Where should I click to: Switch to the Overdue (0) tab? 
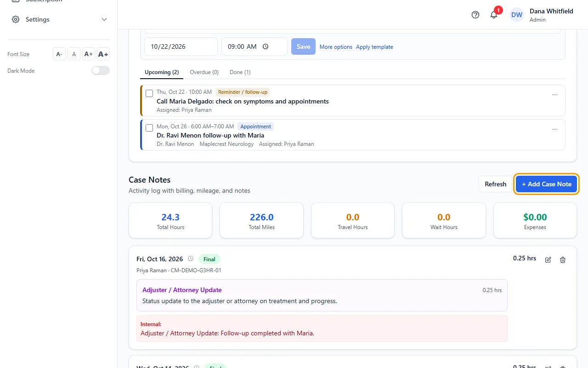tap(204, 72)
